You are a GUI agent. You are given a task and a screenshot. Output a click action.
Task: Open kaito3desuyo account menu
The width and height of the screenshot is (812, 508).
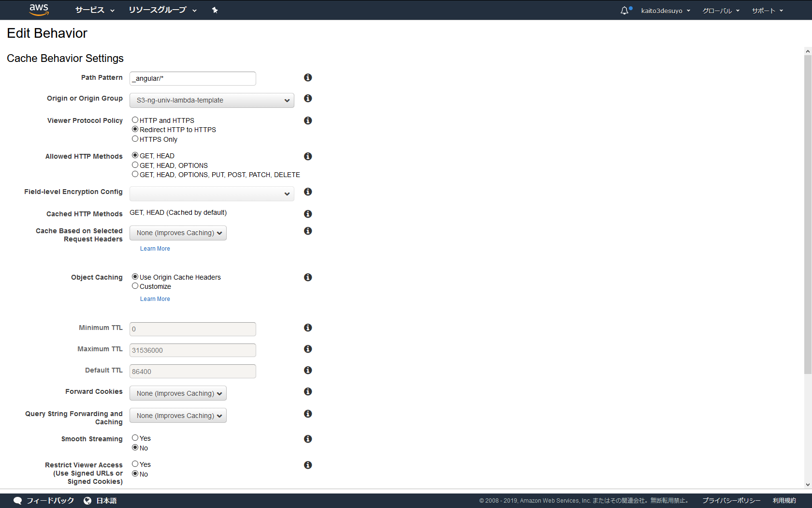click(666, 11)
